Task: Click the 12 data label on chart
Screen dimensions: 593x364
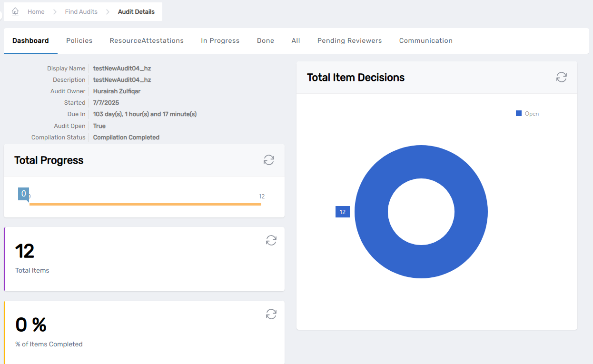Action: [342, 212]
